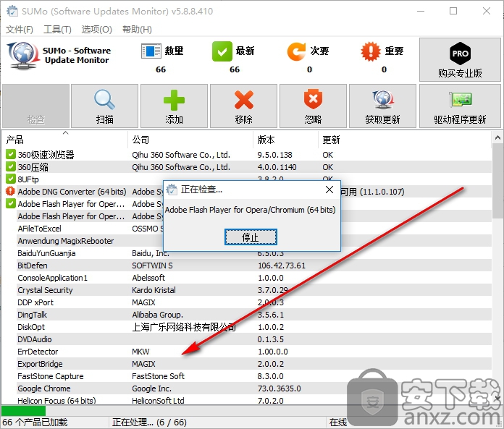Close the 正在检查 dialog
The width and height of the screenshot is (504, 429).
pyautogui.click(x=329, y=190)
